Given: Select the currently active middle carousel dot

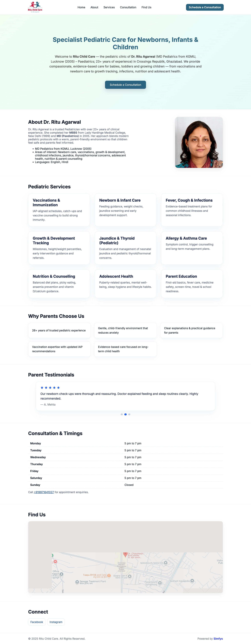Looking at the screenshot, I should [125, 414].
